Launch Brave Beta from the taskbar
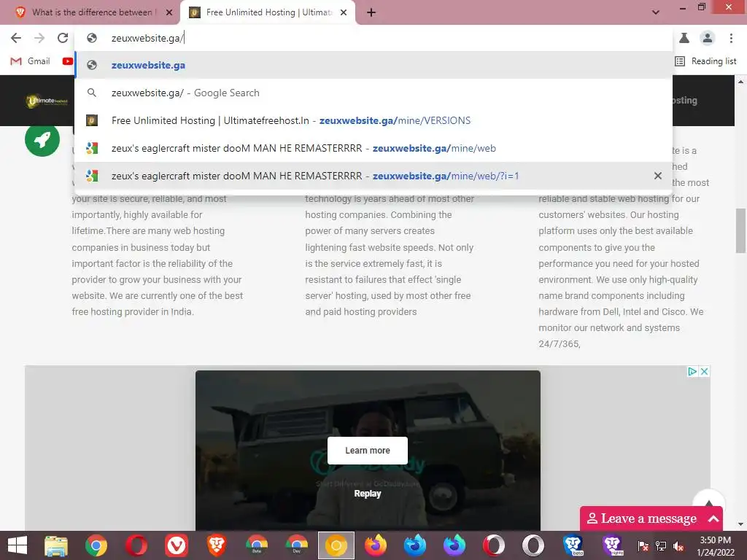Image resolution: width=747 pixels, height=560 pixels. click(x=573, y=545)
